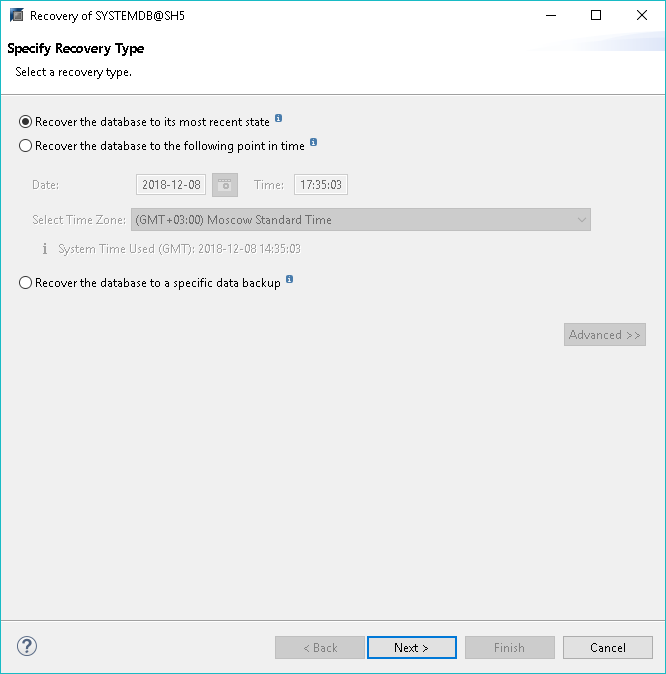Go to the Back step

click(320, 647)
